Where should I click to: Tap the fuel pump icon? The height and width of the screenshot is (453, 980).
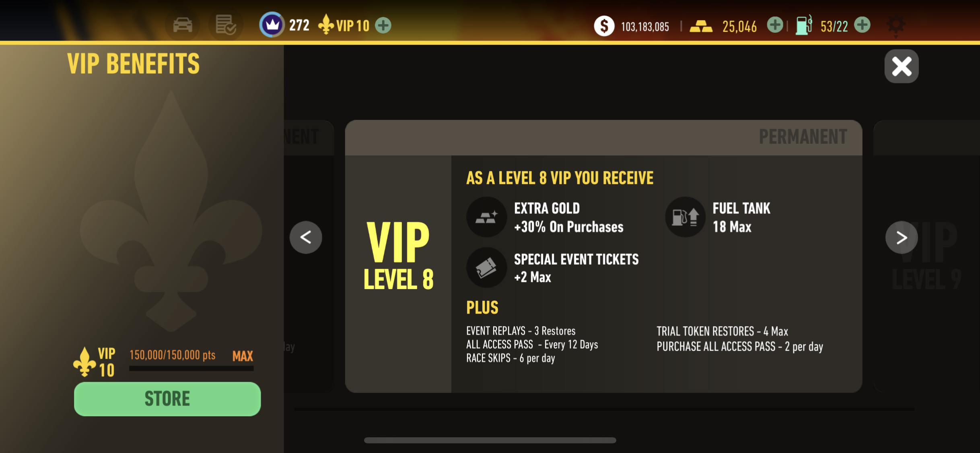804,25
